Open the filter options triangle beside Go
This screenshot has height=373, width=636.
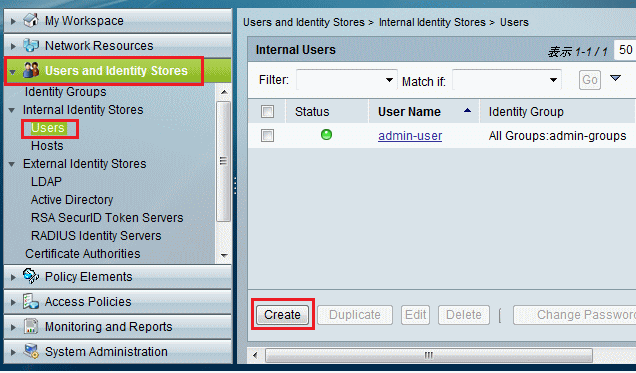coord(615,78)
